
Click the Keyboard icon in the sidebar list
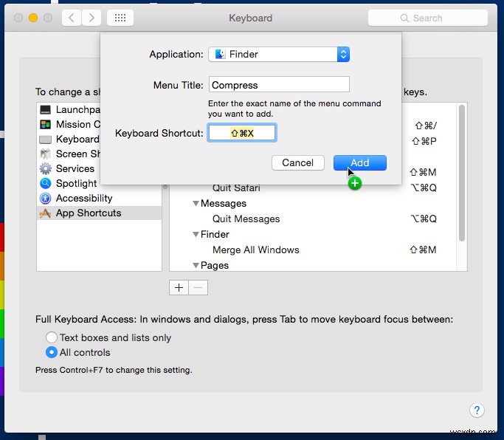(45, 140)
